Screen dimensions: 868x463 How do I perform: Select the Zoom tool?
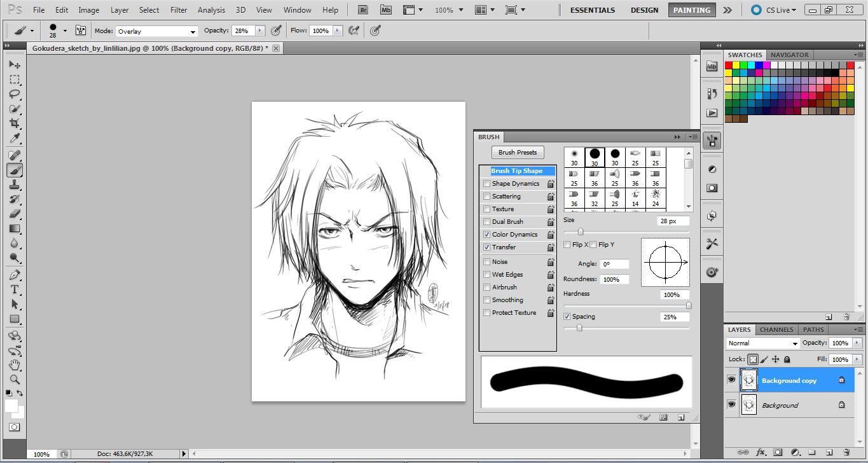click(15, 380)
